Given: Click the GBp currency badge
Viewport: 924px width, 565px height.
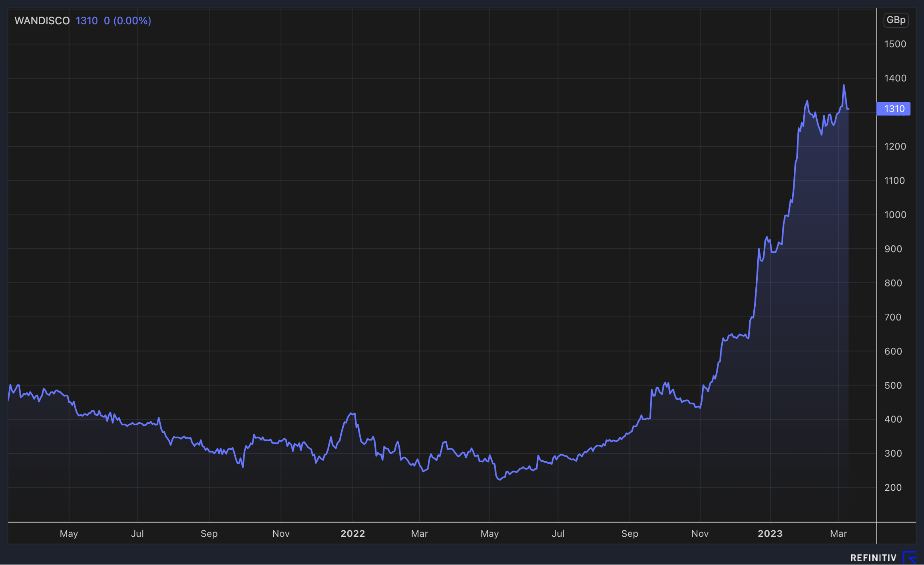Looking at the screenshot, I should point(896,20).
